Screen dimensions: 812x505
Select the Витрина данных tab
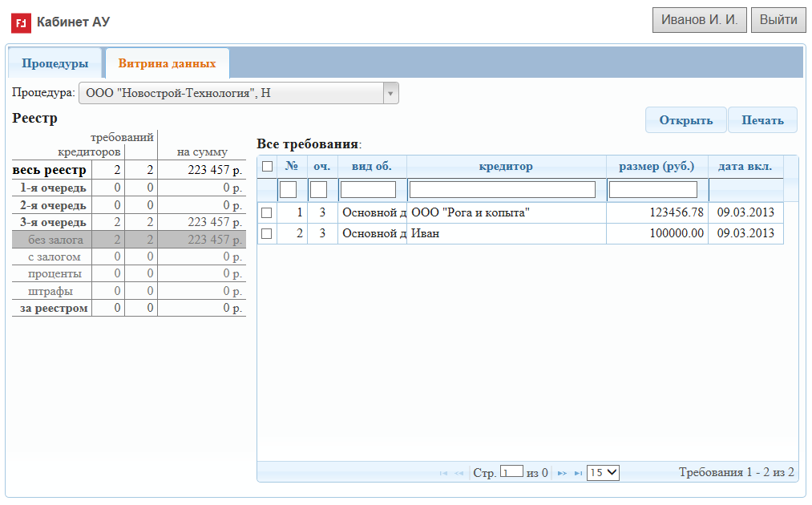tap(167, 63)
